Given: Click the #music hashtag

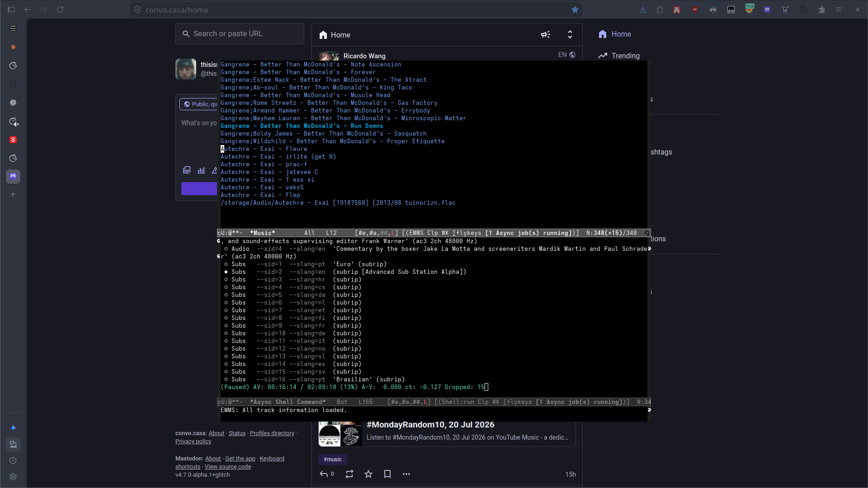Looking at the screenshot, I should (x=333, y=460).
